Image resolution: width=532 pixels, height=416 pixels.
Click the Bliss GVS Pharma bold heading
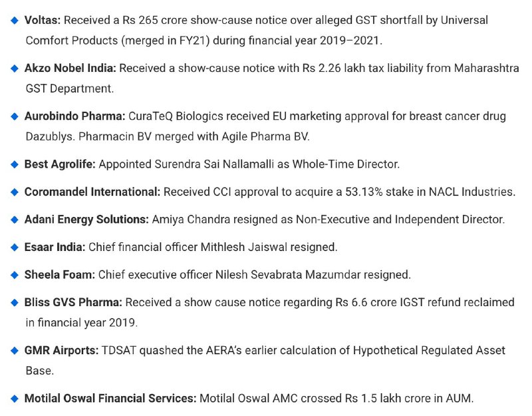[73, 302]
